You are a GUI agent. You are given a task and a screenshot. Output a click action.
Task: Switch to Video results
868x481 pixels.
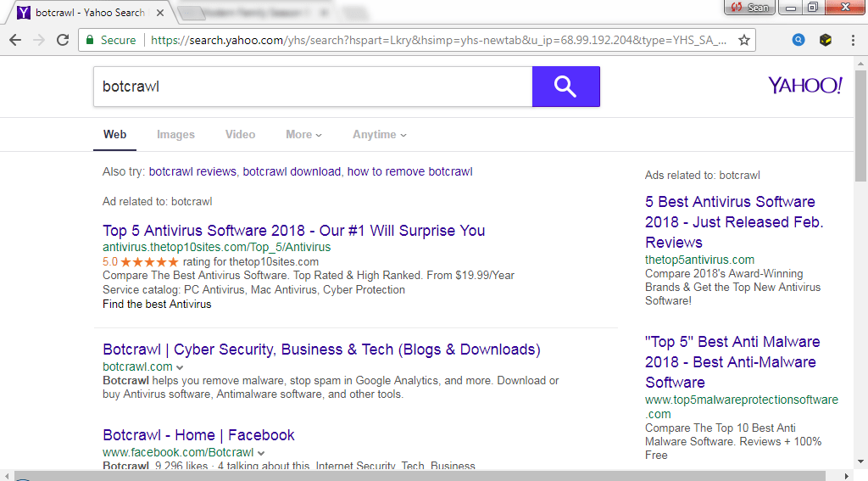[240, 135]
